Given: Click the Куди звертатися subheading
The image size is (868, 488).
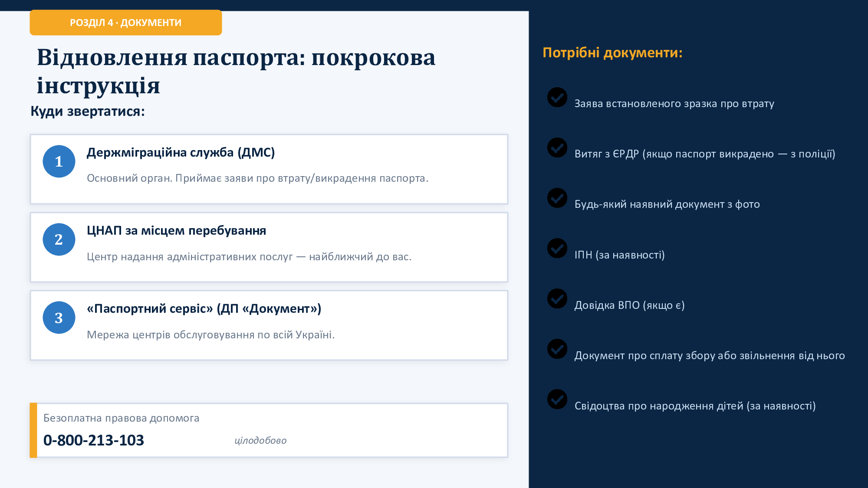Looking at the screenshot, I should [x=88, y=111].
